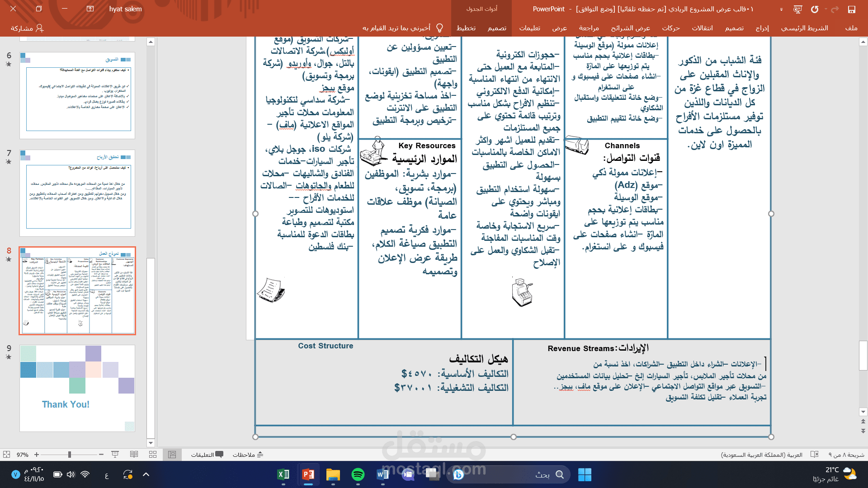
Task: Start Slide Show view from status bar
Action: click(115, 455)
